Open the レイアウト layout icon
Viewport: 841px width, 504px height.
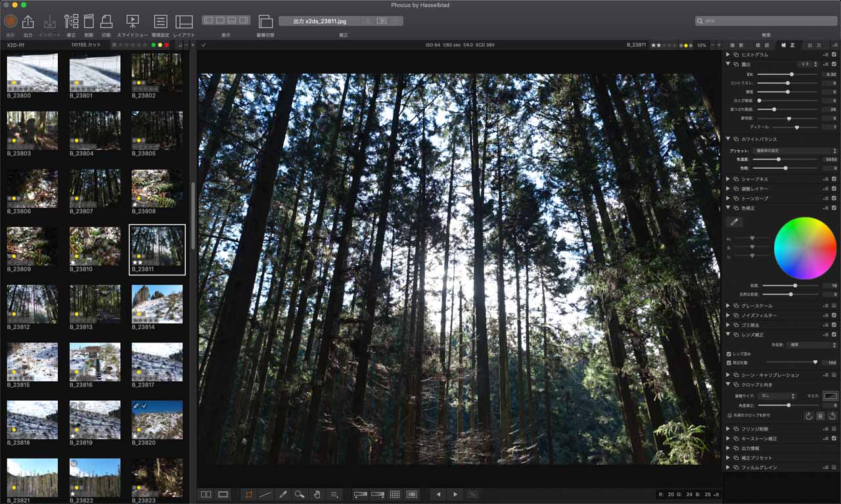(x=183, y=22)
